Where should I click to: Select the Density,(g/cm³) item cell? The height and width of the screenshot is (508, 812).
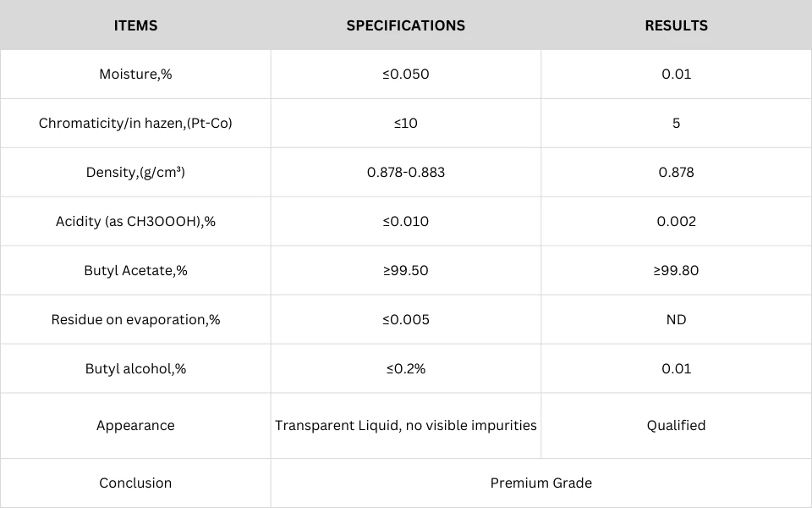(x=135, y=172)
